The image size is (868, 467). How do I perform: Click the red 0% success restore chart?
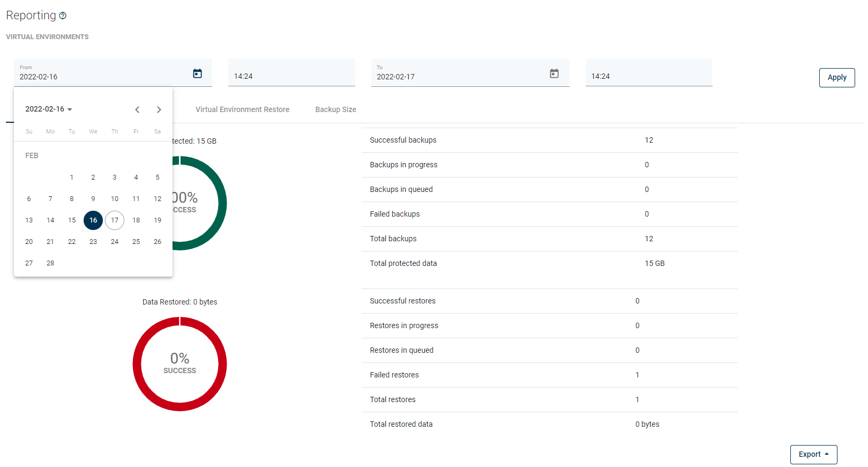point(179,364)
